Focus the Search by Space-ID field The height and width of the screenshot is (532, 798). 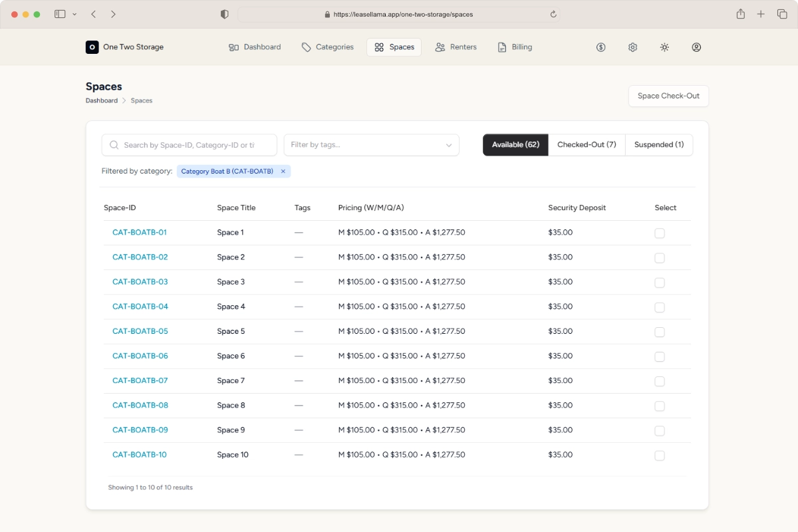[190, 145]
